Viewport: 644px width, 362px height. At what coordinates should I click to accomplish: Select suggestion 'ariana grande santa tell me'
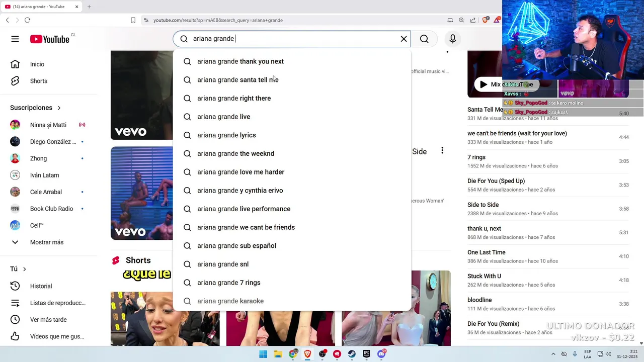(x=292, y=80)
